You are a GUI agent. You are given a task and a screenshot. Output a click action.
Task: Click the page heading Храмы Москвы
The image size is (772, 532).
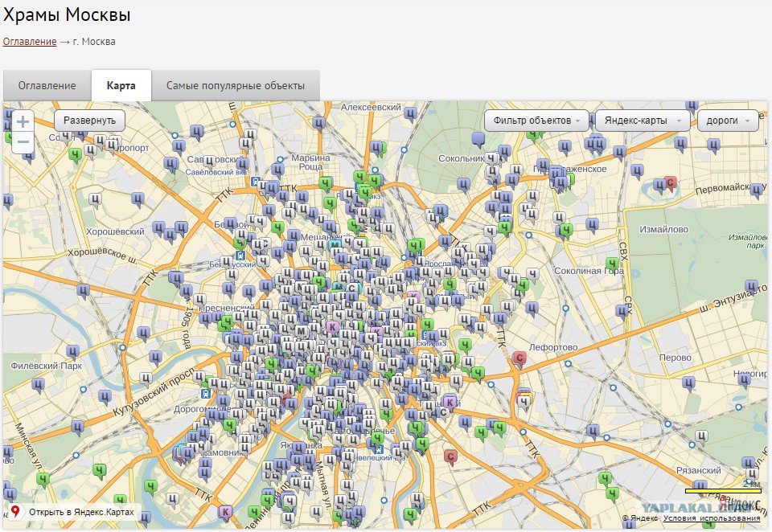pyautogui.click(x=67, y=14)
